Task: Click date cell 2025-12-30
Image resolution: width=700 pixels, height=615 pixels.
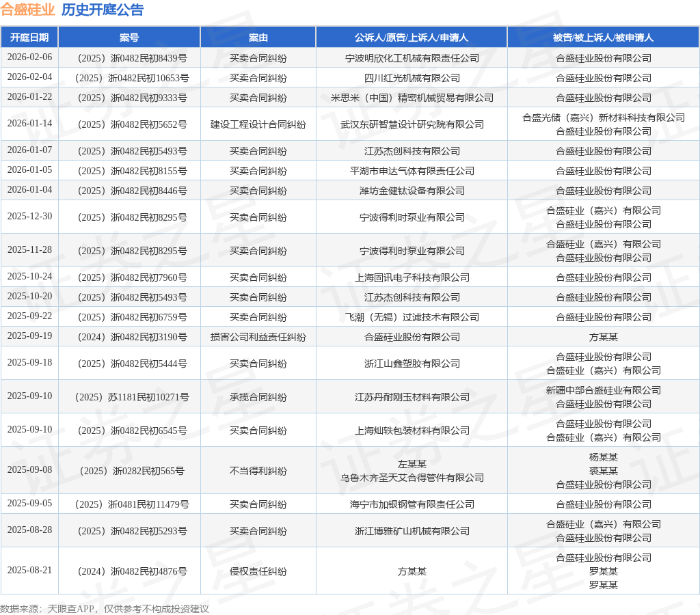Action: pyautogui.click(x=29, y=216)
